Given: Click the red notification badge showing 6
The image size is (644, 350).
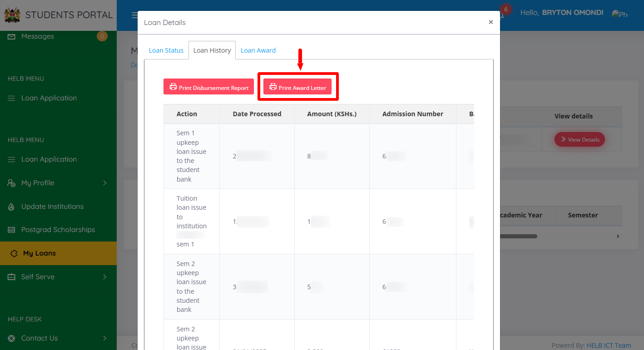Looking at the screenshot, I should [505, 9].
